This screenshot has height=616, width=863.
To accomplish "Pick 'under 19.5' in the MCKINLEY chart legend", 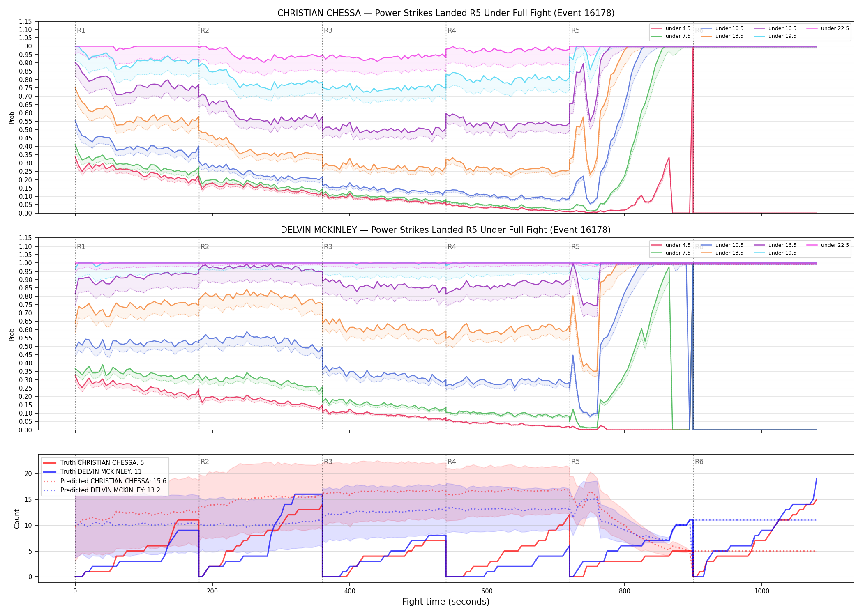I will (775, 253).
